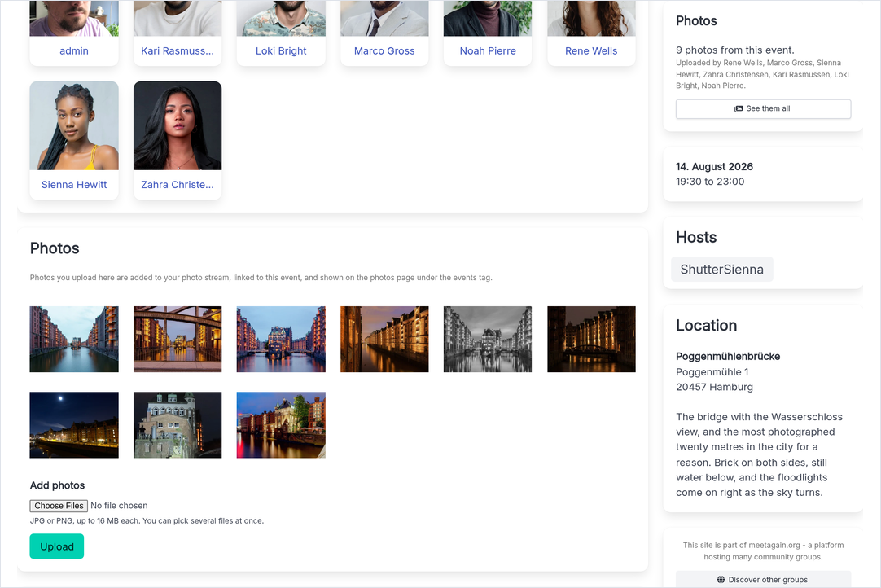Open Noah Pierre's profile link
The height and width of the screenshot is (588, 881).
(488, 50)
